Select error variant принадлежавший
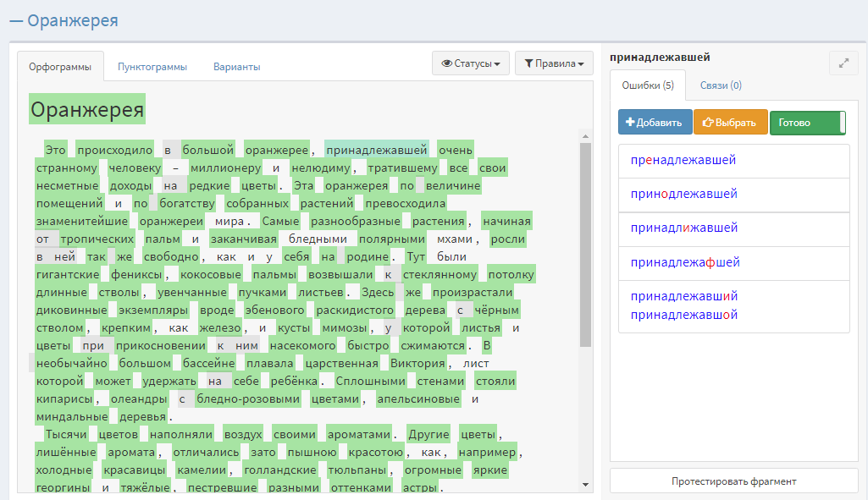Screen dimensions: 868x500 (x=684, y=296)
